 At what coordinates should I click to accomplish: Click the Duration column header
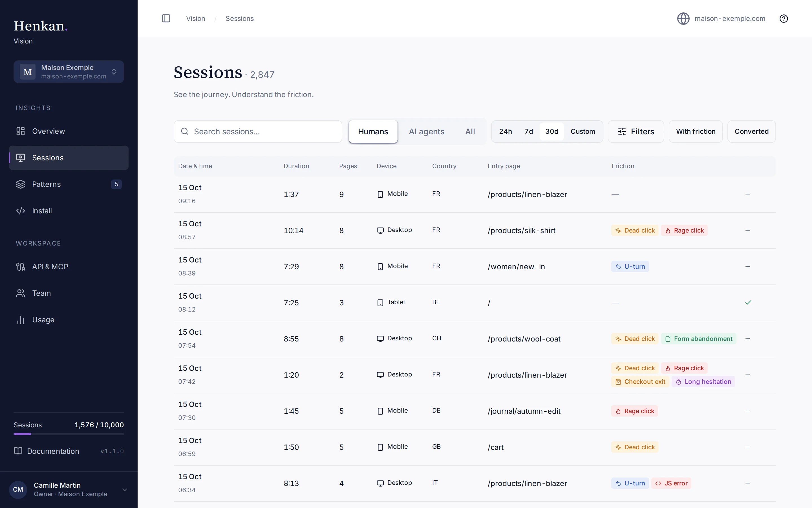tap(296, 166)
